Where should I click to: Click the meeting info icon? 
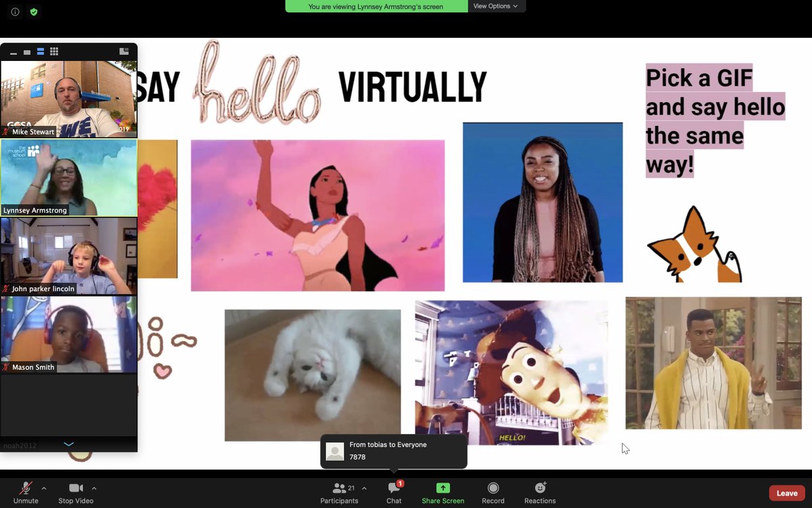coord(15,12)
